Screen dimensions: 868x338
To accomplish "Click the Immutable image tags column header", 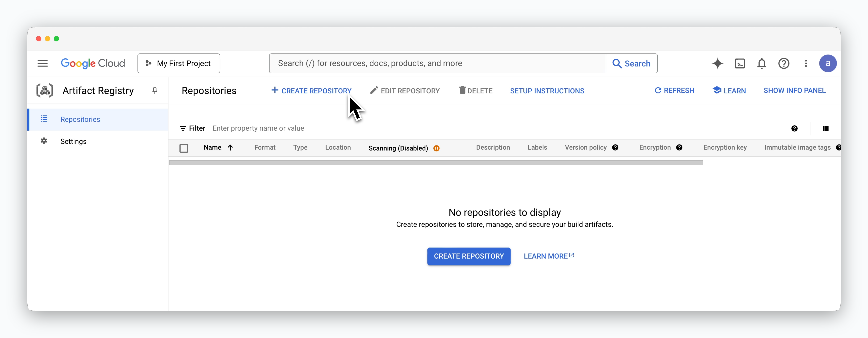I will [x=797, y=147].
